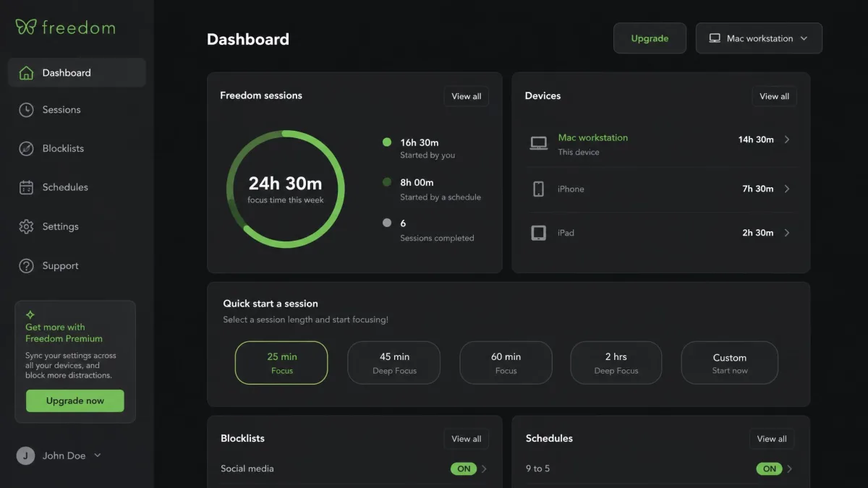Click the Dashboard home icon
This screenshot has height=488, width=868.
tap(26, 73)
